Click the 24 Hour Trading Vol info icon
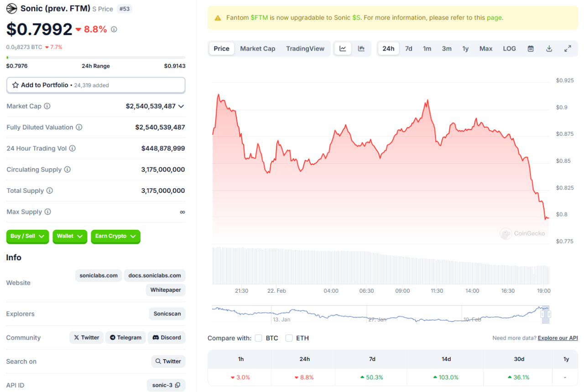Viewport: 584px width, 392px height. pos(73,148)
